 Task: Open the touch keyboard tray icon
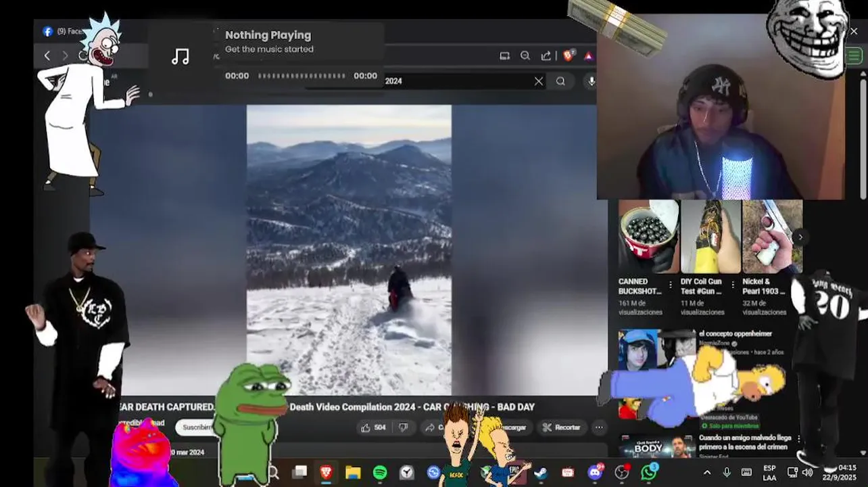(x=746, y=472)
